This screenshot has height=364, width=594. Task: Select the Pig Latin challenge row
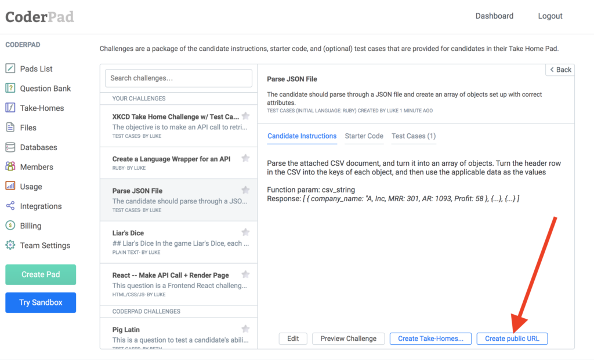click(179, 333)
